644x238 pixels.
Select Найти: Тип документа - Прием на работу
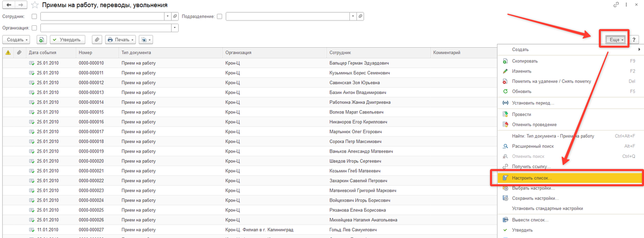tap(570, 136)
